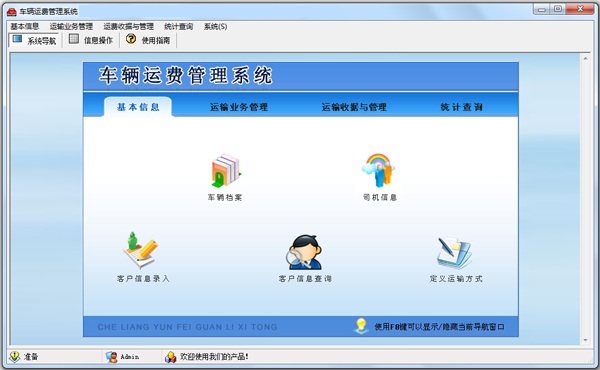The width and height of the screenshot is (600, 370).
Task: Click the 司机信息 label text
Action: point(380,197)
